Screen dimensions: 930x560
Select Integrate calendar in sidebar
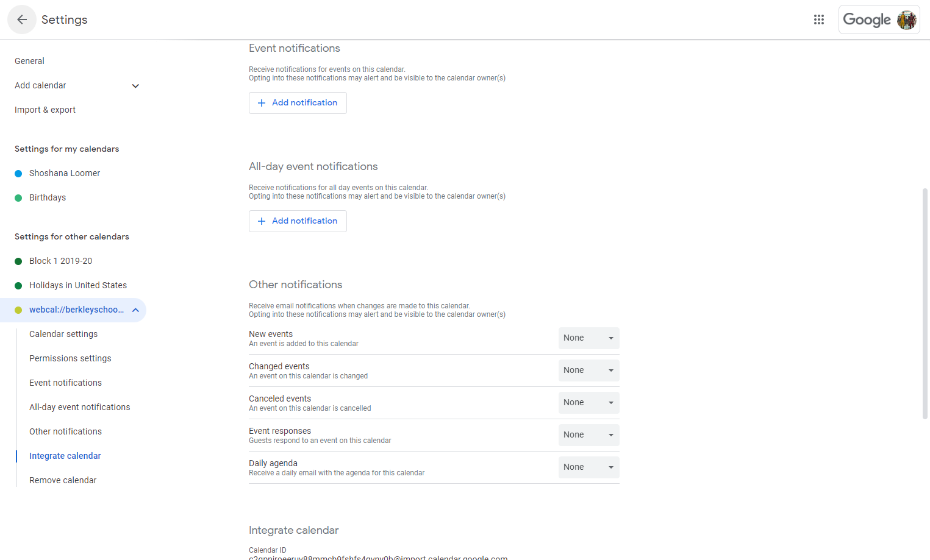tap(65, 456)
